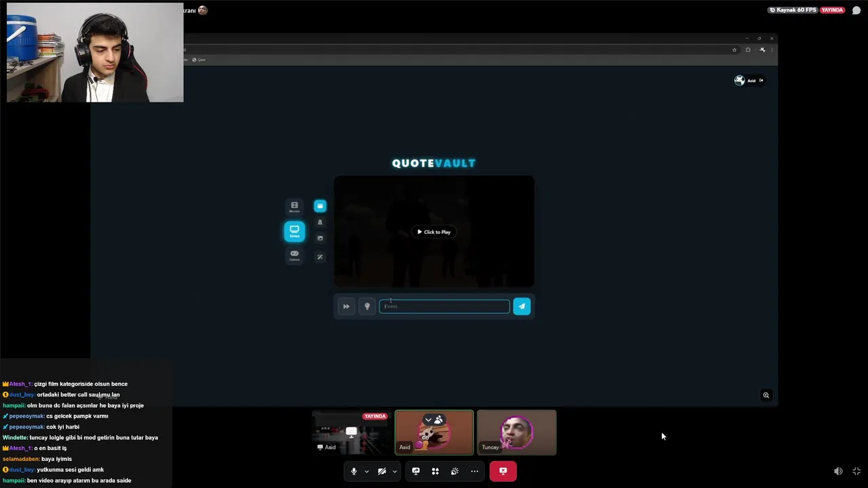
Task: Skip the quote with the fast-forward button
Action: [x=346, y=306]
